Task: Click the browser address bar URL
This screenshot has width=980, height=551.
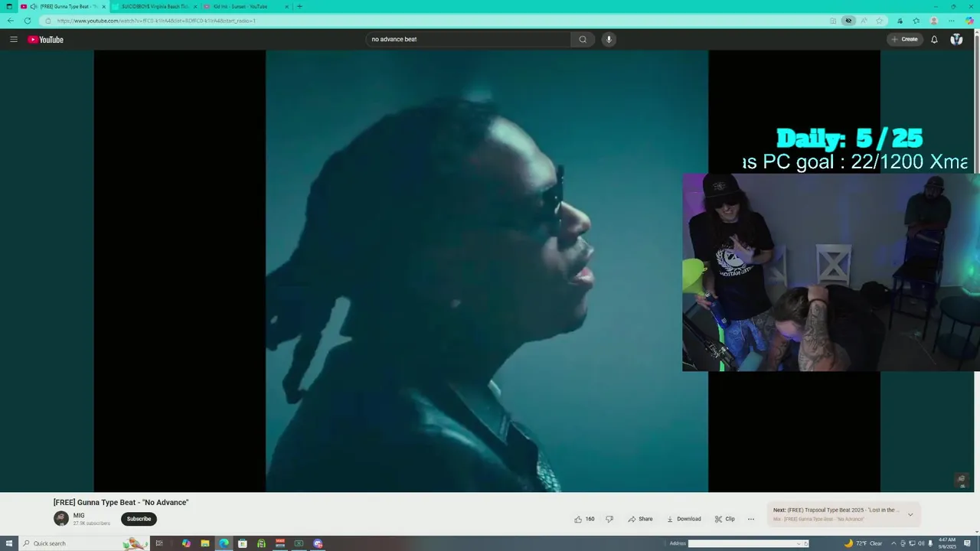Action: point(156,21)
